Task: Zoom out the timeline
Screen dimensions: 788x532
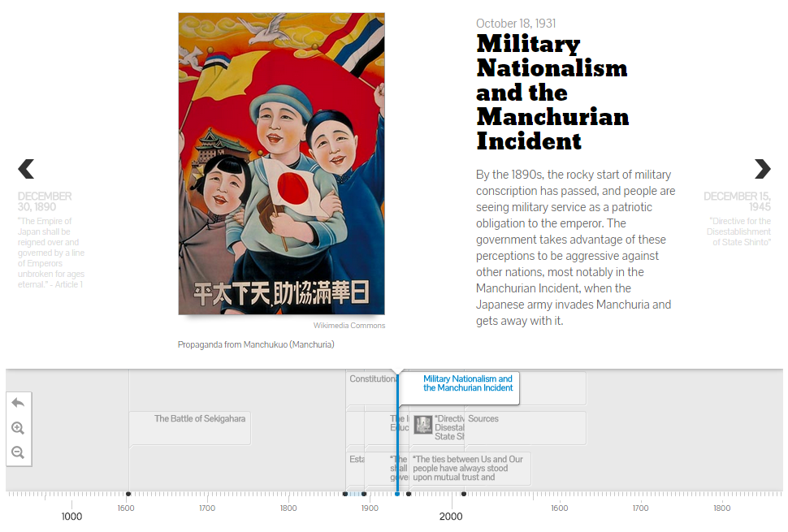Action: [x=18, y=452]
